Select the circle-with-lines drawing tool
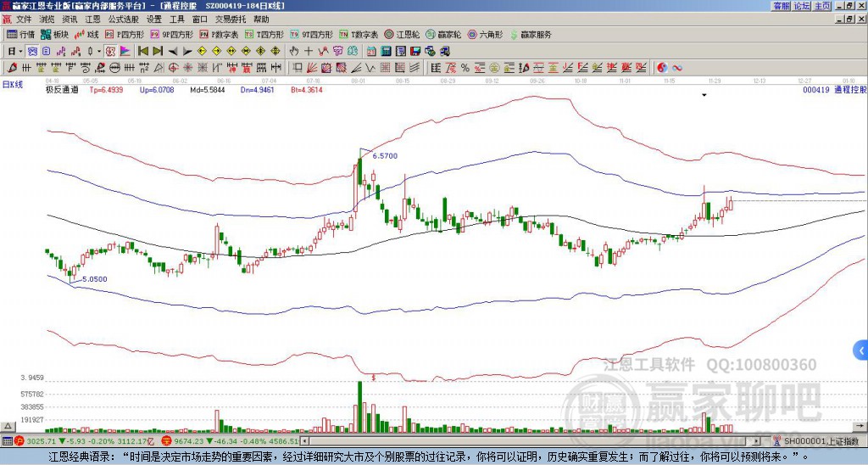This screenshot has height=465, width=868. [x=115, y=68]
